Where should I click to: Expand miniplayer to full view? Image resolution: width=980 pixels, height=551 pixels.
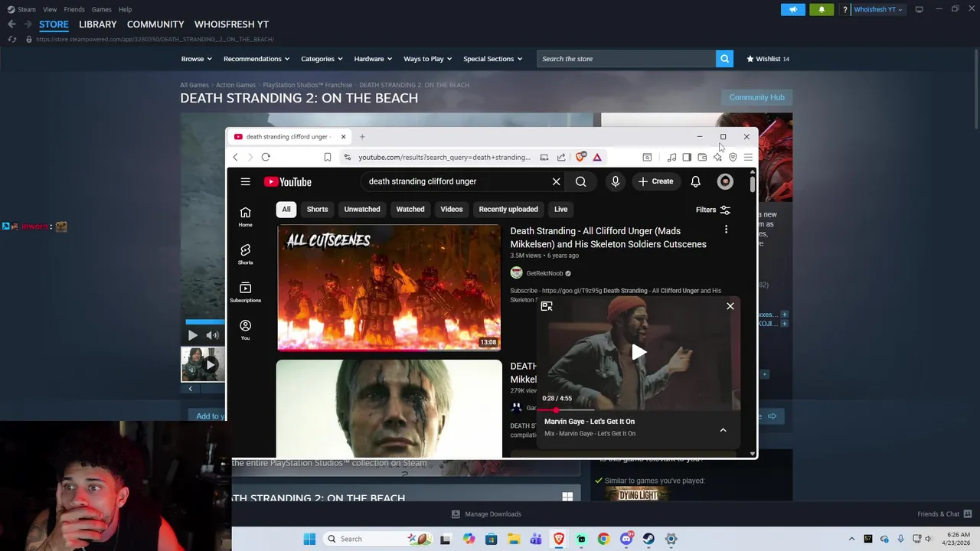click(x=547, y=306)
